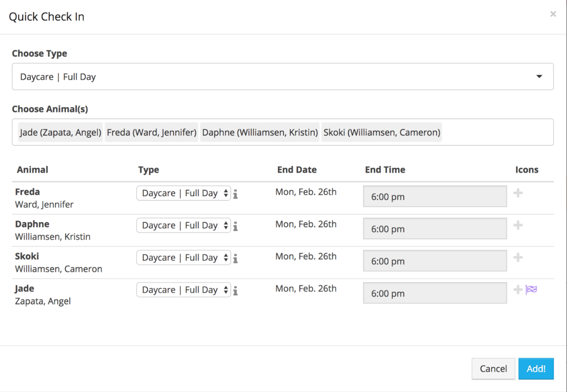Click the info icon beside Daphne's type
The width and height of the screenshot is (567, 392).
click(235, 227)
